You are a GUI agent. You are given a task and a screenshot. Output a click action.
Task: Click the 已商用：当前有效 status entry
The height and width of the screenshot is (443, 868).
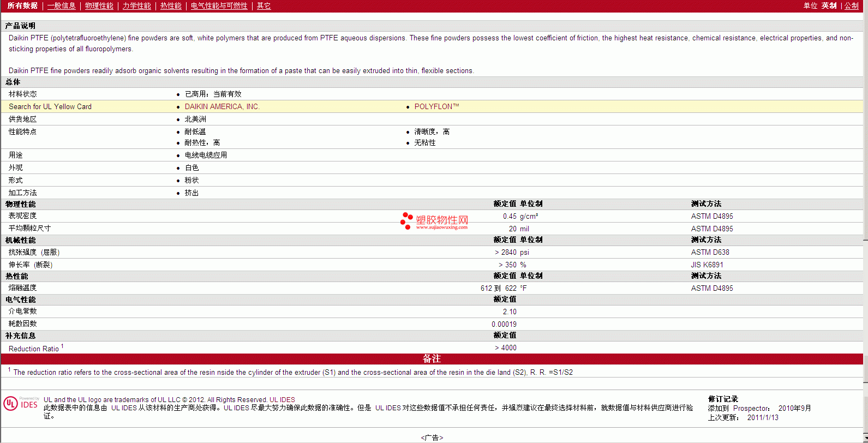[x=213, y=94]
